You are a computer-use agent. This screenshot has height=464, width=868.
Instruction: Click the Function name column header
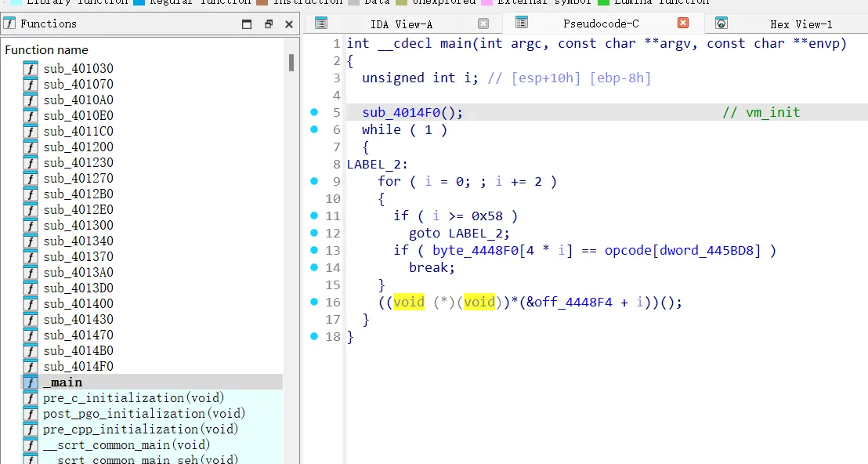tap(47, 50)
